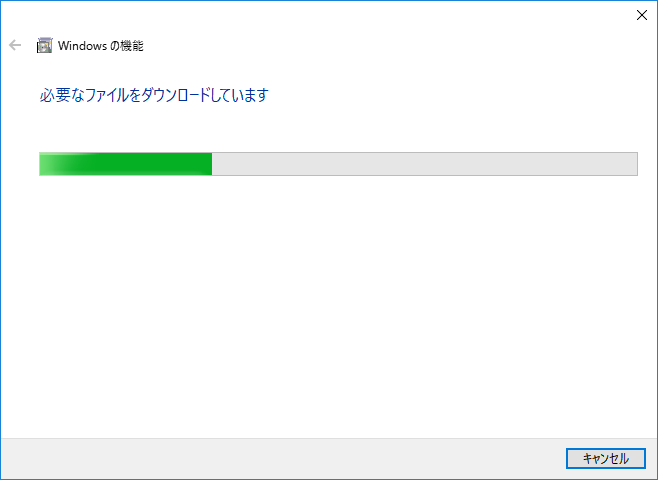
Task: Click the "Windows の機能" title text
Action: [101, 46]
